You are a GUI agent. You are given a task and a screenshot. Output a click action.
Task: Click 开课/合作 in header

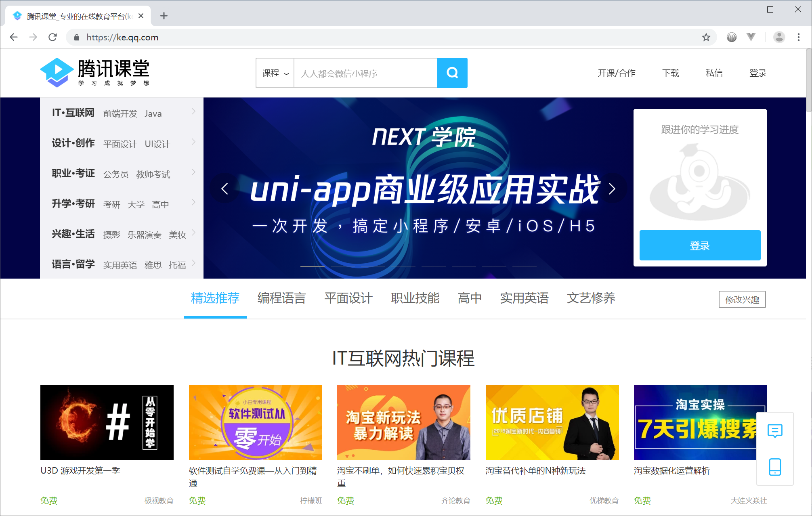(x=616, y=73)
